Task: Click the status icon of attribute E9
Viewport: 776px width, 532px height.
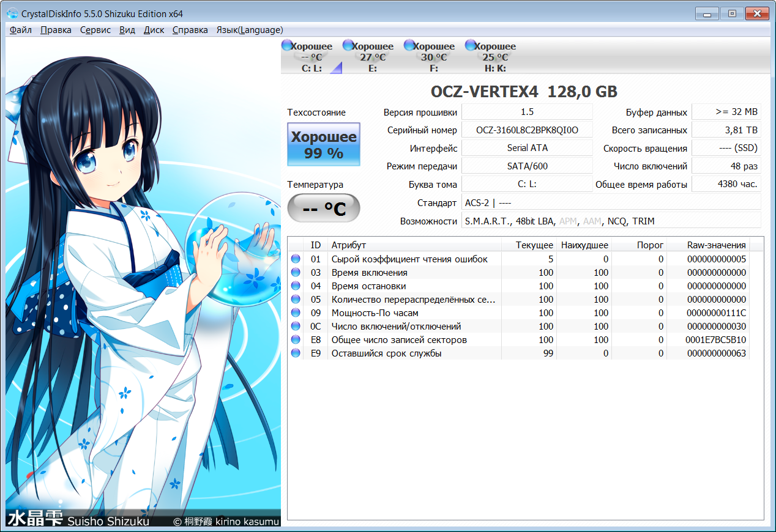Action: coord(296,353)
